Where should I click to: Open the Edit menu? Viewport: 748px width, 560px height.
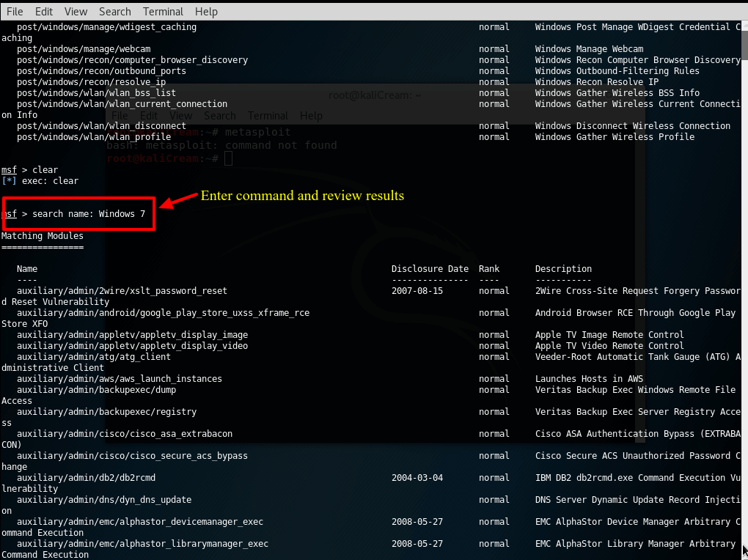(x=44, y=12)
